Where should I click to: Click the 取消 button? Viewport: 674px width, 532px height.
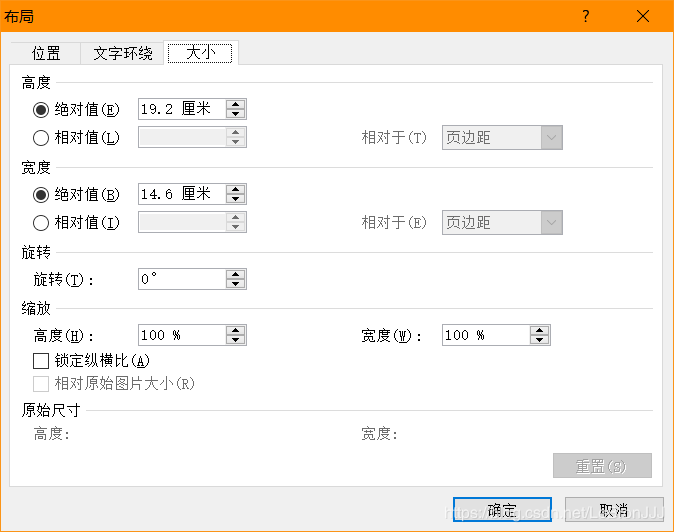pyautogui.click(x=614, y=510)
